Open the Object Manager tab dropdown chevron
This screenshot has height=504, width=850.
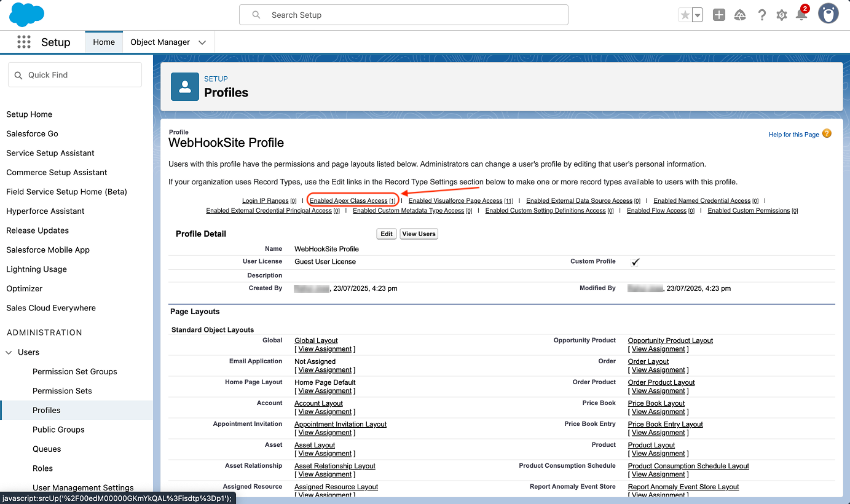(x=202, y=42)
